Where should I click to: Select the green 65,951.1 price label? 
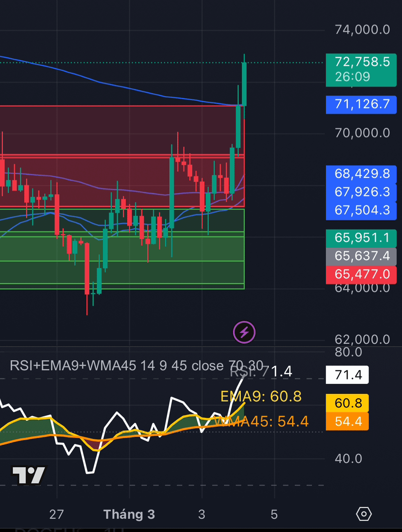click(x=361, y=238)
